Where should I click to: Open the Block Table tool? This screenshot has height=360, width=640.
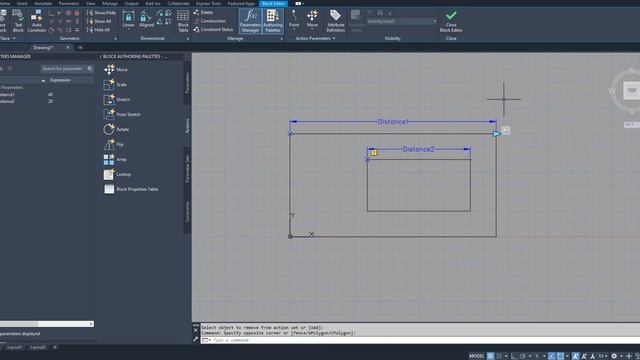[183, 21]
